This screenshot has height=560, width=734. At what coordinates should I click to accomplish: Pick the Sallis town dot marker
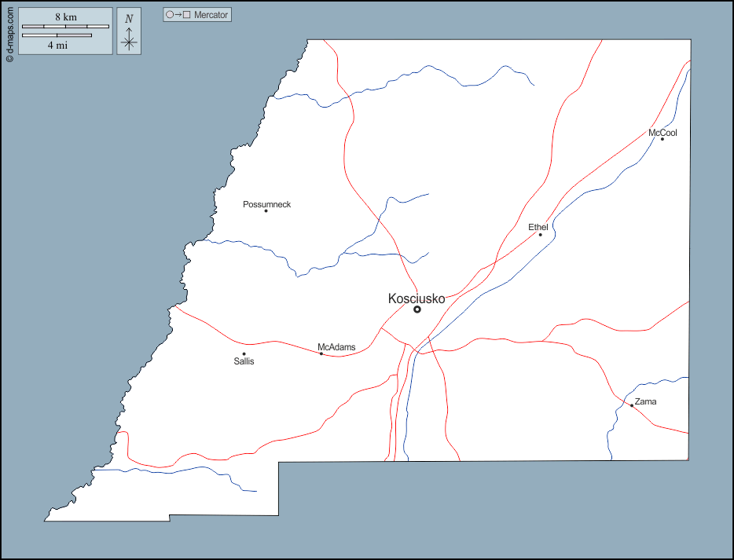(x=244, y=353)
